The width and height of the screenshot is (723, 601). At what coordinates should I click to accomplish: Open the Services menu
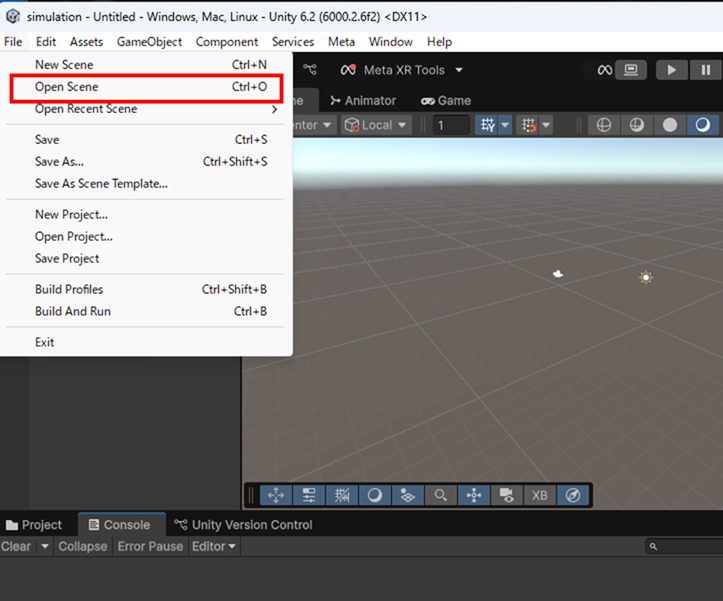(x=293, y=42)
